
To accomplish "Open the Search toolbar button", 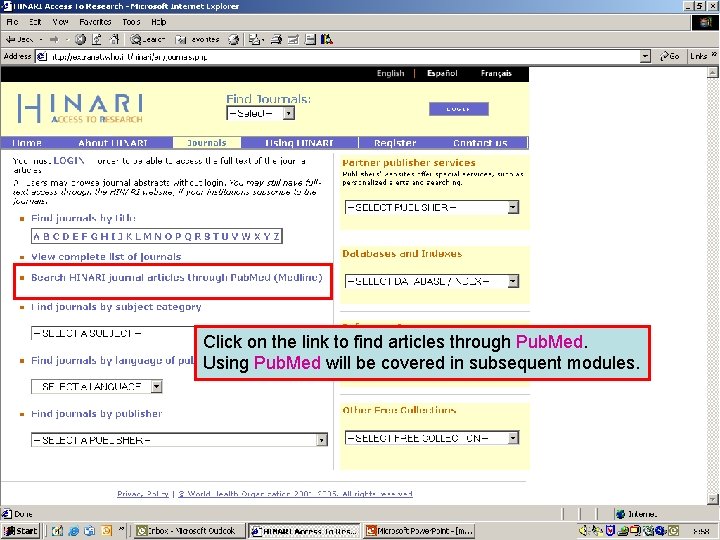I will tap(147, 39).
